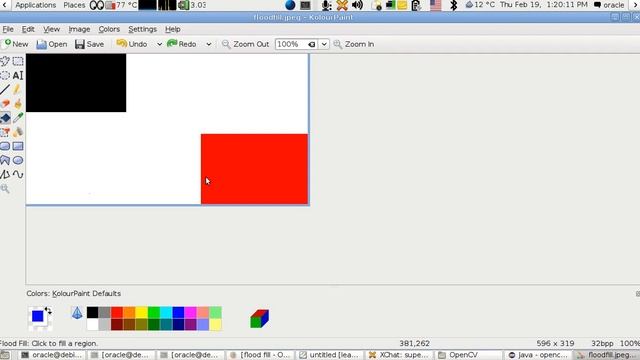Click the volume speaker icon in panel

(x=357, y=5)
